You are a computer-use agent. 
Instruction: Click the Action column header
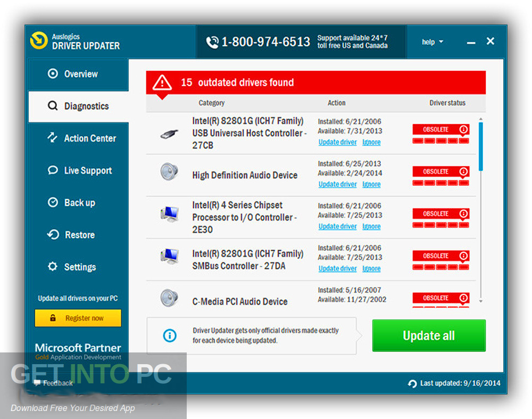336,103
